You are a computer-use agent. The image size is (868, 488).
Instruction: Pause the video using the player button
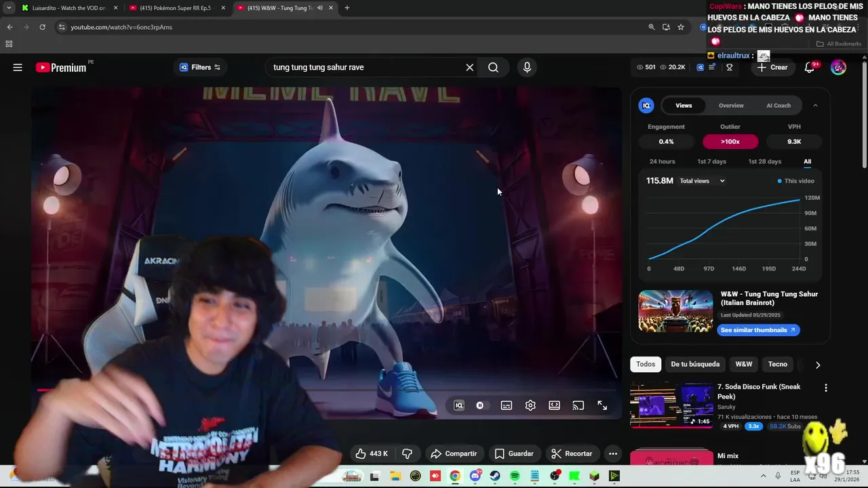(x=480, y=405)
